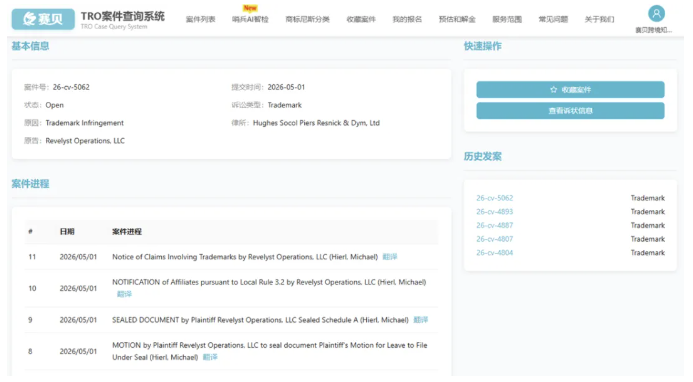Click the NOTIFICATION of Affiliates entry text
Viewport: 693px width, 382px height.
[x=269, y=282]
